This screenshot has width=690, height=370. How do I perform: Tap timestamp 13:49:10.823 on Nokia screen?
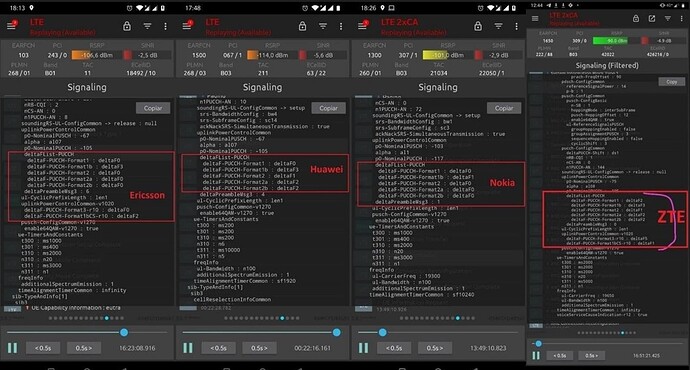(x=488, y=348)
